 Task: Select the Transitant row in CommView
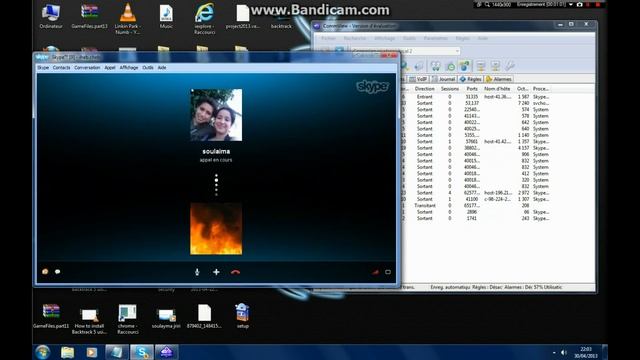tap(476, 206)
